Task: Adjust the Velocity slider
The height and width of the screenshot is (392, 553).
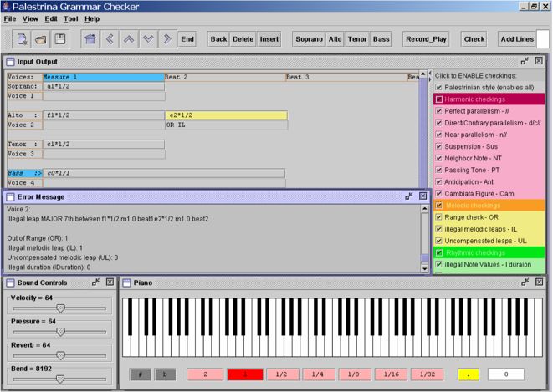Action: [60, 308]
